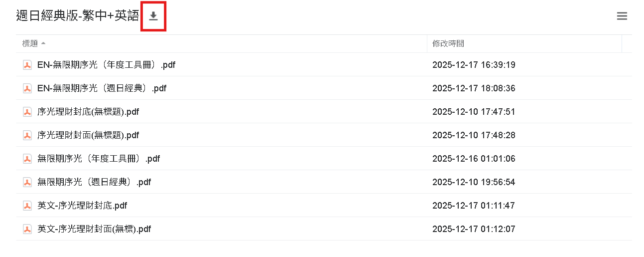Viewport: 644px width, 257px height.
Task: Select the 2025-12-17 18:08:36 timestamp row
Action: click(x=473, y=88)
